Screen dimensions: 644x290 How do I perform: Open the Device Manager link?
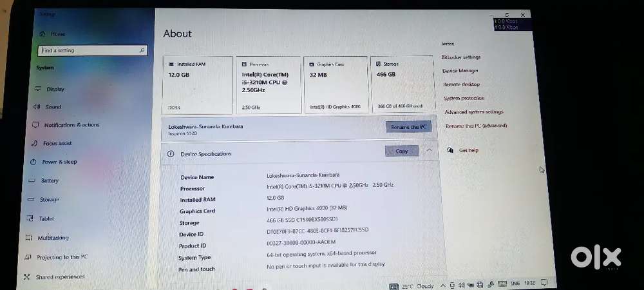pos(460,71)
